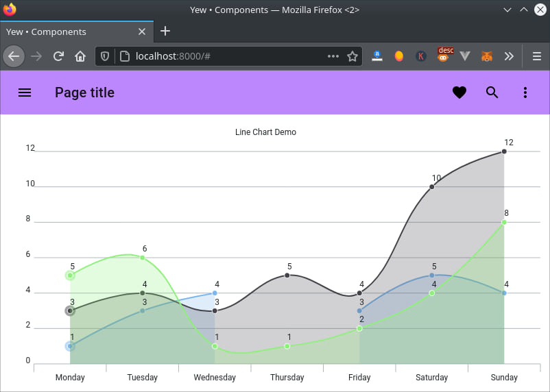Open the Firefox application menu
This screenshot has width=550, height=392.
[537, 56]
